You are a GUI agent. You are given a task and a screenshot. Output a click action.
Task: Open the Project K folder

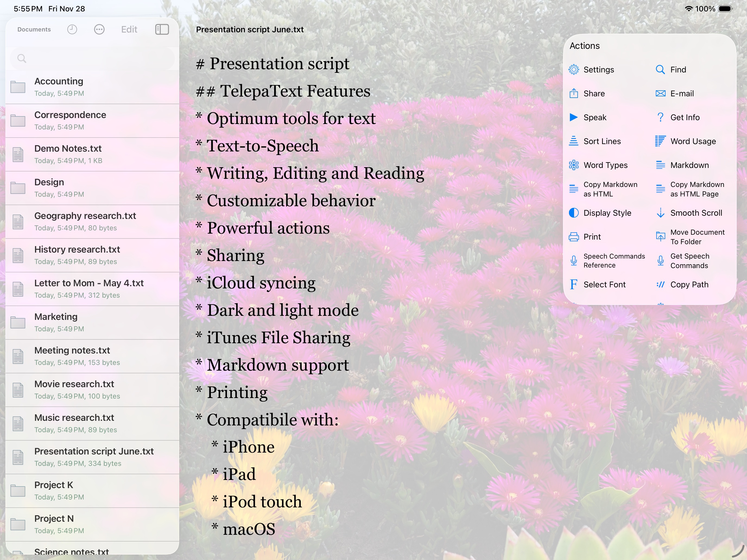(x=92, y=491)
